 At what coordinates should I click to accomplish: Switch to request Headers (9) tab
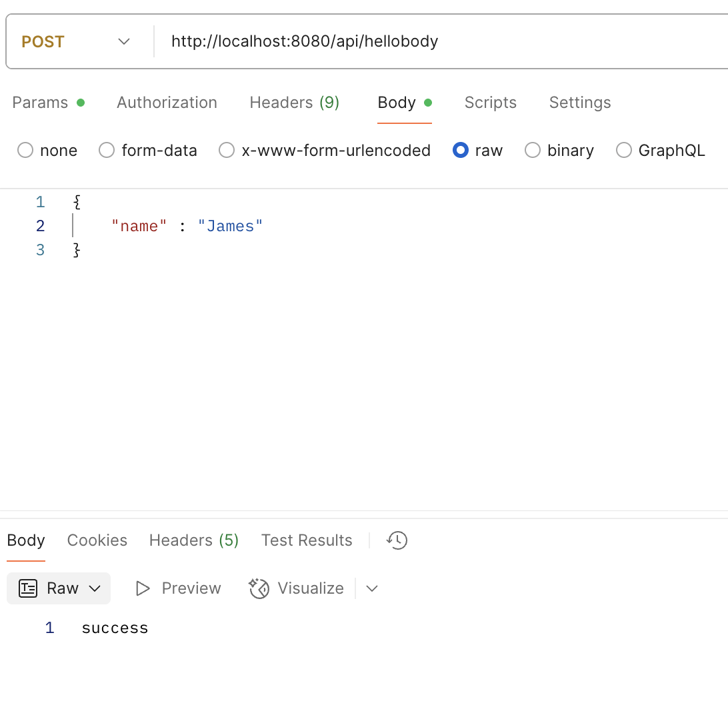click(294, 103)
